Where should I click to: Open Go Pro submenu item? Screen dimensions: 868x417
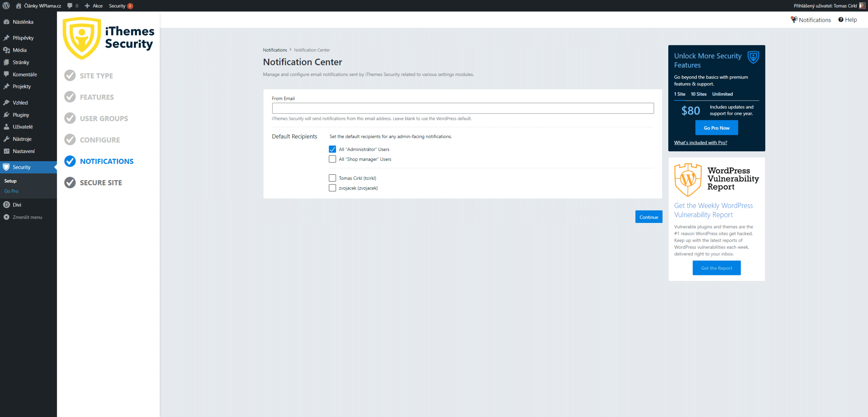[x=11, y=191]
